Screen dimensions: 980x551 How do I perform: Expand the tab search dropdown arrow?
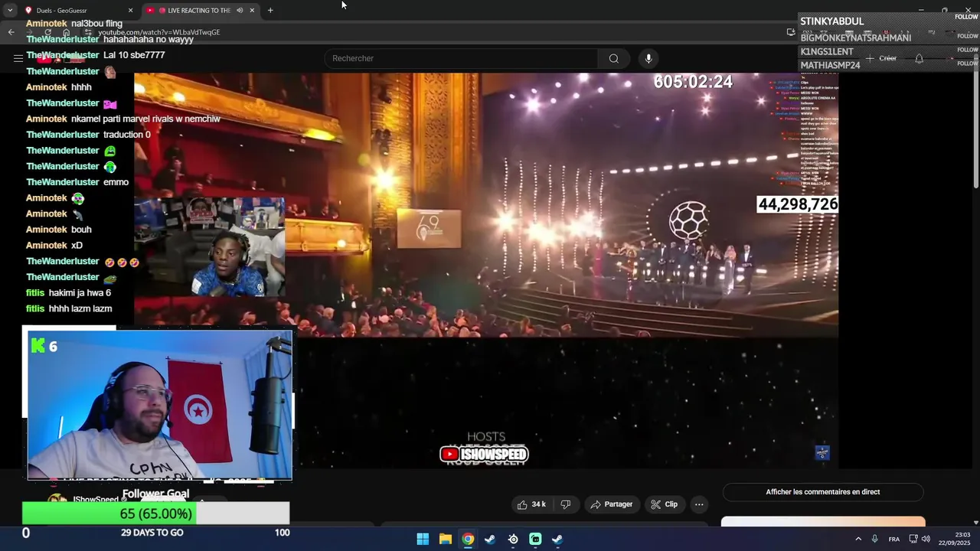[x=9, y=11]
